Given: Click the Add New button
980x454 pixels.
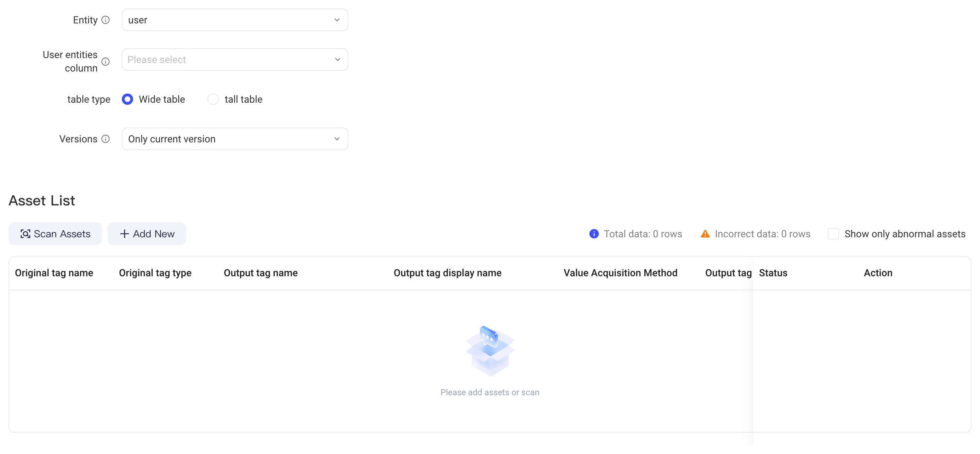Looking at the screenshot, I should pyautogui.click(x=147, y=234).
